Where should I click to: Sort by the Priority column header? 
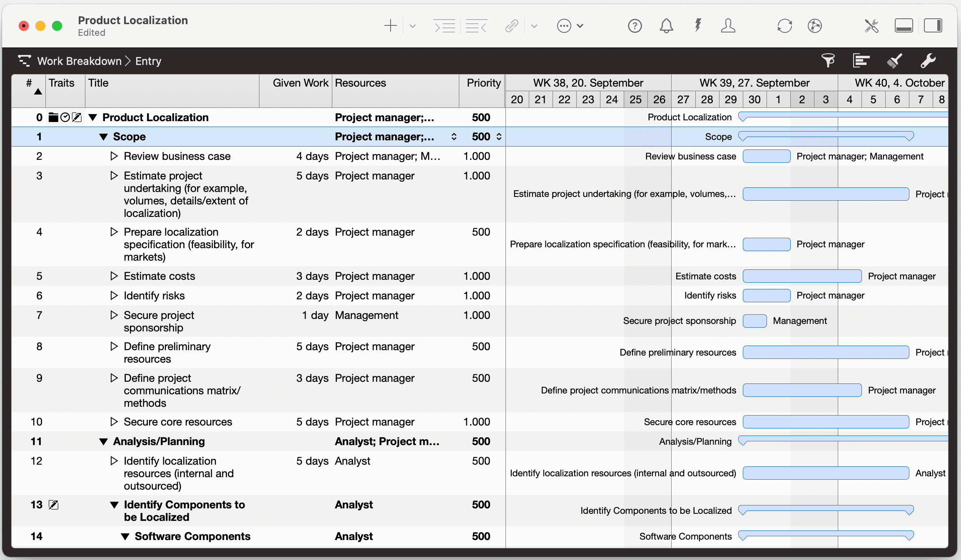[x=483, y=83]
